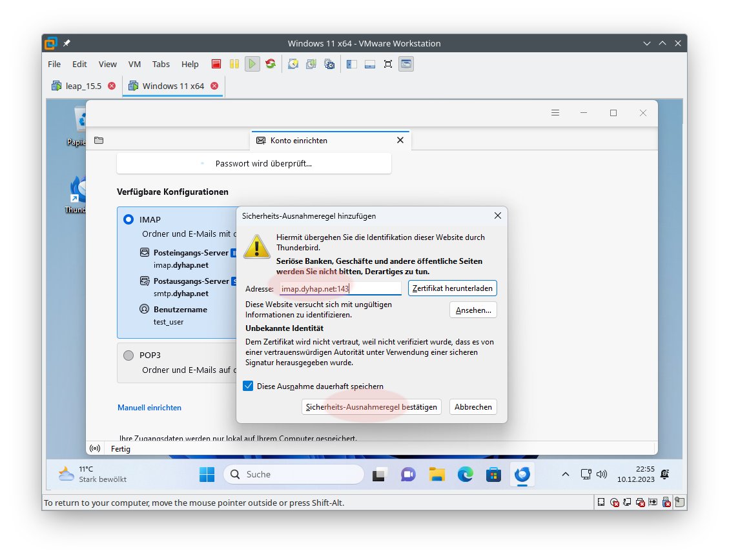Click the VMware Unity/console view icon

click(x=406, y=64)
